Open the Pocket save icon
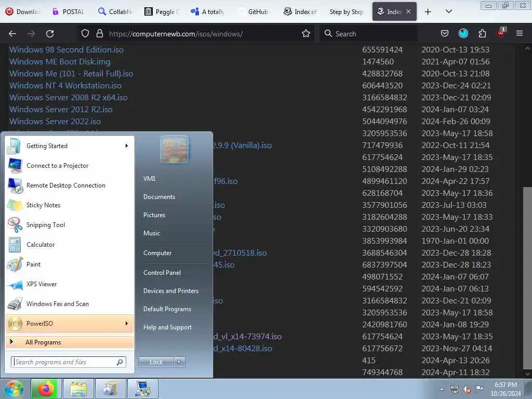 coord(445,34)
